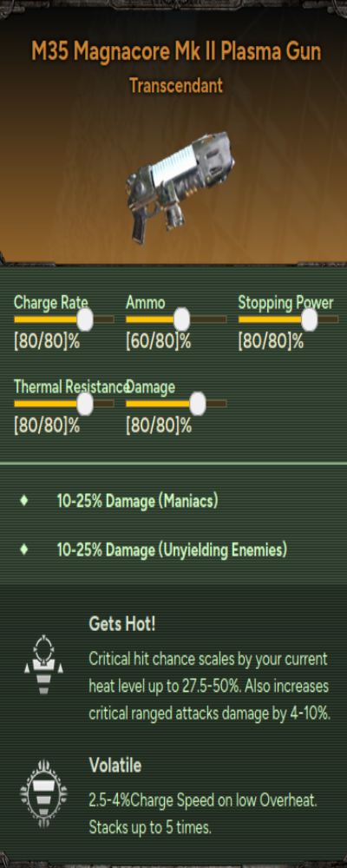Click the diamond bullet beside Unyielding Enemies perk
Screen dimensions: 347x868
click(23, 549)
